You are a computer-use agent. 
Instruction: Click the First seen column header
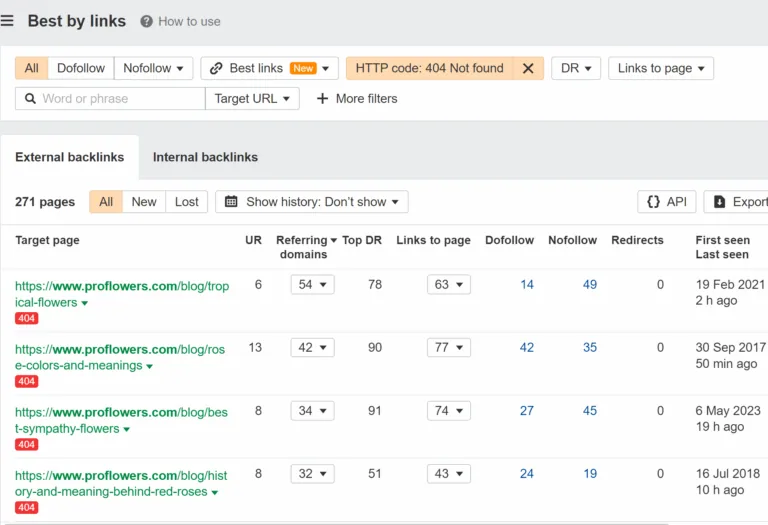point(722,240)
